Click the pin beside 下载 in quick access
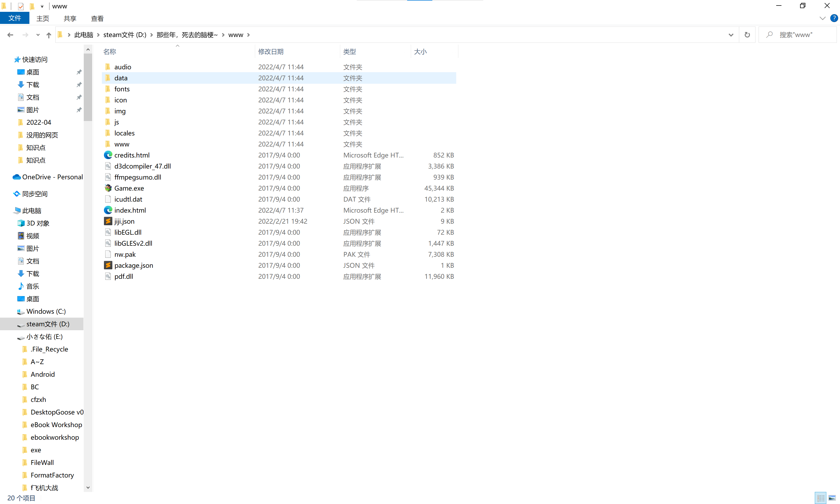The height and width of the screenshot is (504, 840). pos(79,85)
